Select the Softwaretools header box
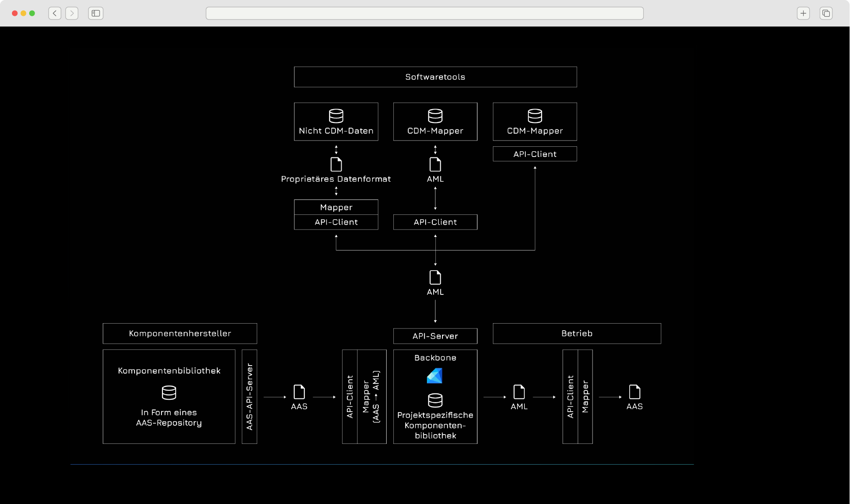This screenshot has height=504, width=850. click(x=435, y=77)
